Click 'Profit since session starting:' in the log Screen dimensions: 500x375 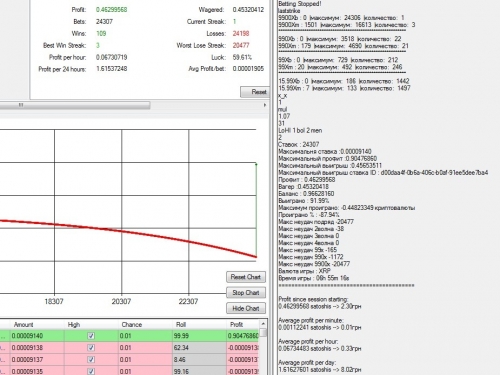tap(313, 299)
